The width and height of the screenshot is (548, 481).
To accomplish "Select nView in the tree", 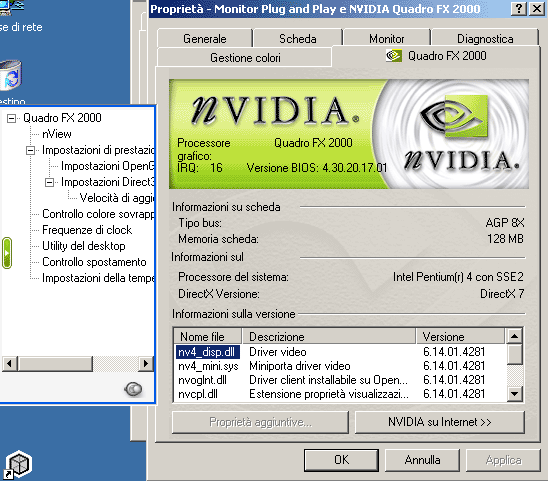I will 57,134.
